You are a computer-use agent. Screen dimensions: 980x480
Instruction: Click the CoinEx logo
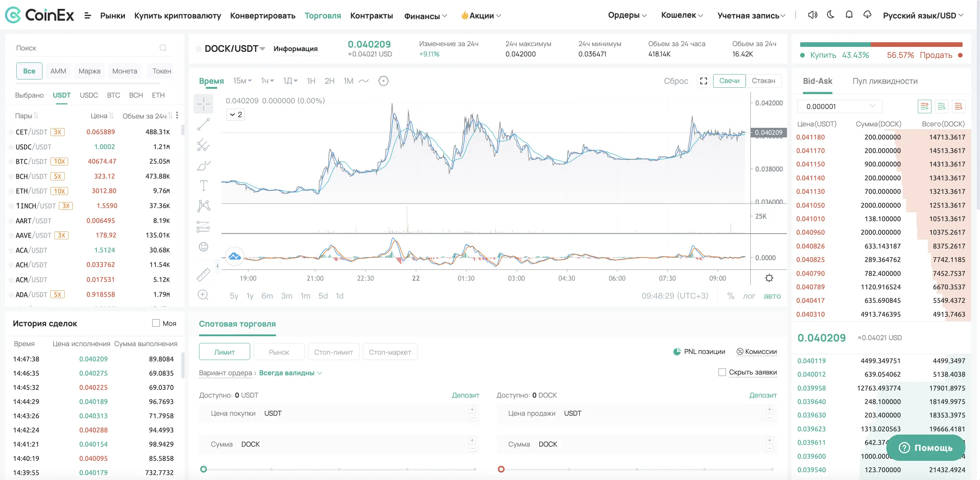(x=40, y=15)
